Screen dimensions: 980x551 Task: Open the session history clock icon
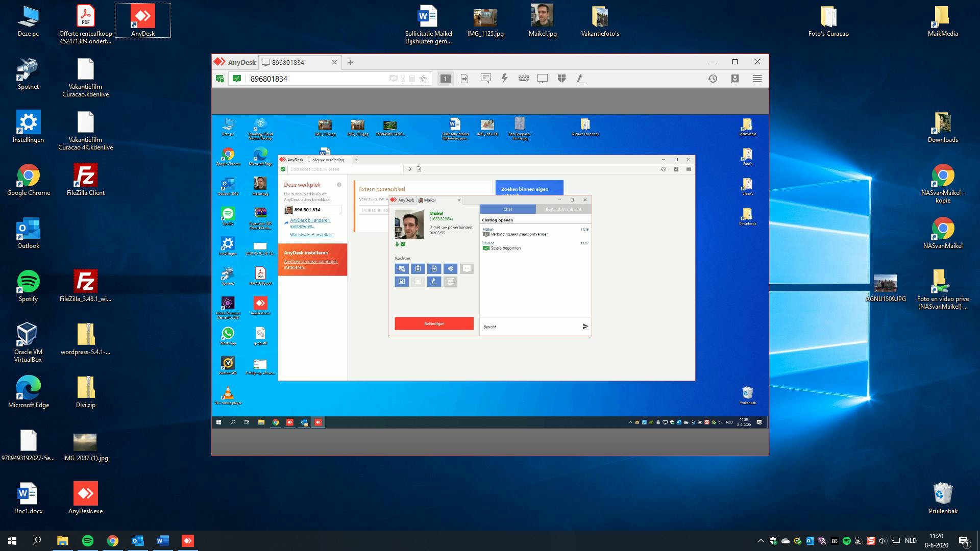point(713,79)
